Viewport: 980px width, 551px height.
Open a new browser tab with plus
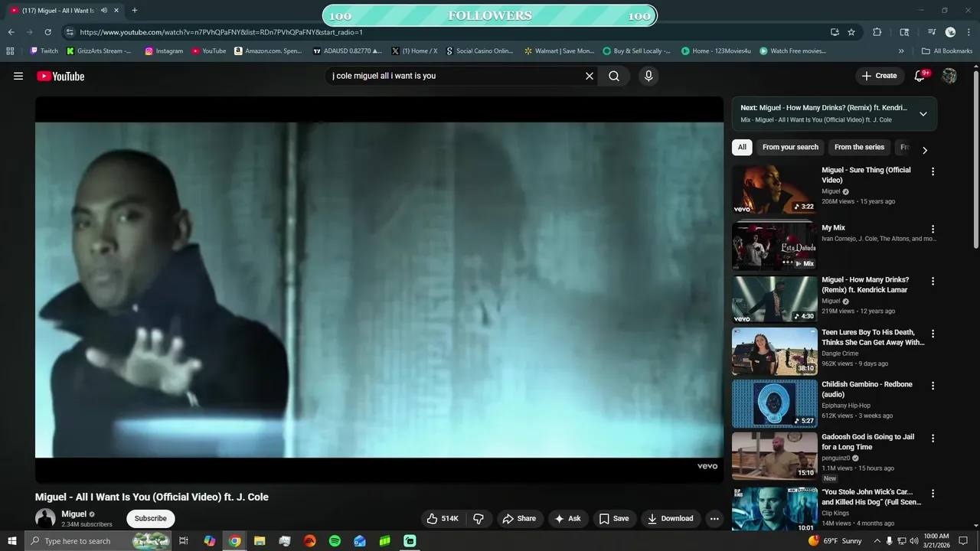(x=135, y=11)
